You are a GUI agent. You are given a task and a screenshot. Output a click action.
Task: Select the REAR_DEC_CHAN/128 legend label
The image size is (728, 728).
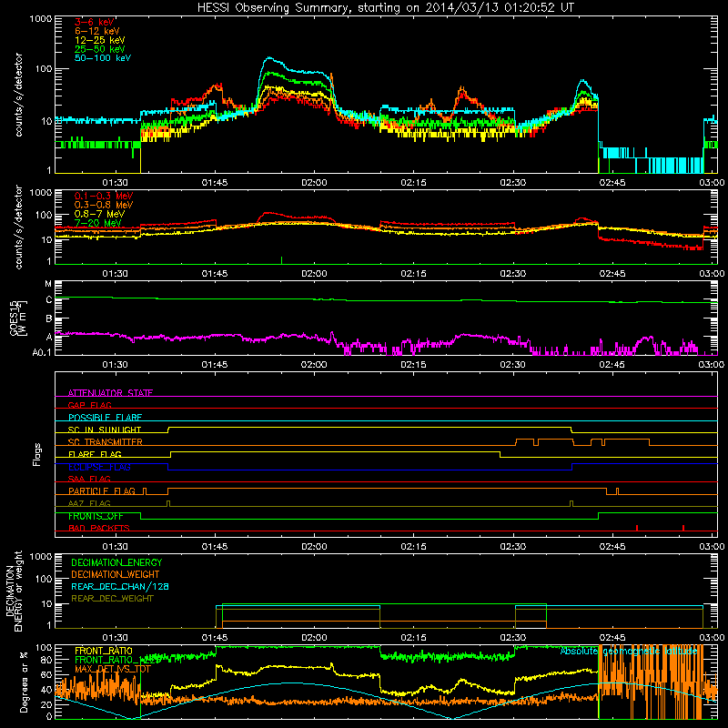click(120, 586)
